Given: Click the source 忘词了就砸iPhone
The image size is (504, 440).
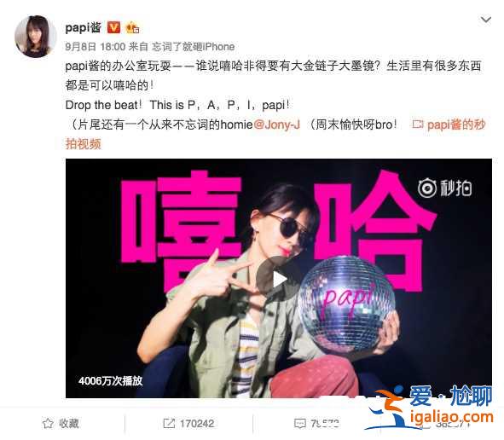Looking at the screenshot, I should pos(194,47).
